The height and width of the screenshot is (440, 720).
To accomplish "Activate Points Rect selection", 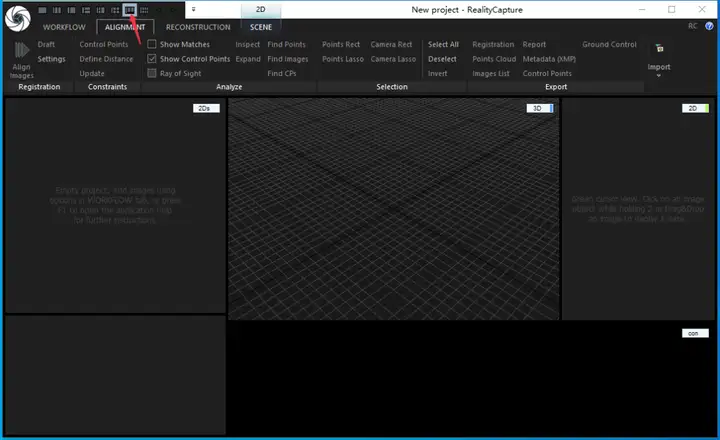I will coord(341,45).
